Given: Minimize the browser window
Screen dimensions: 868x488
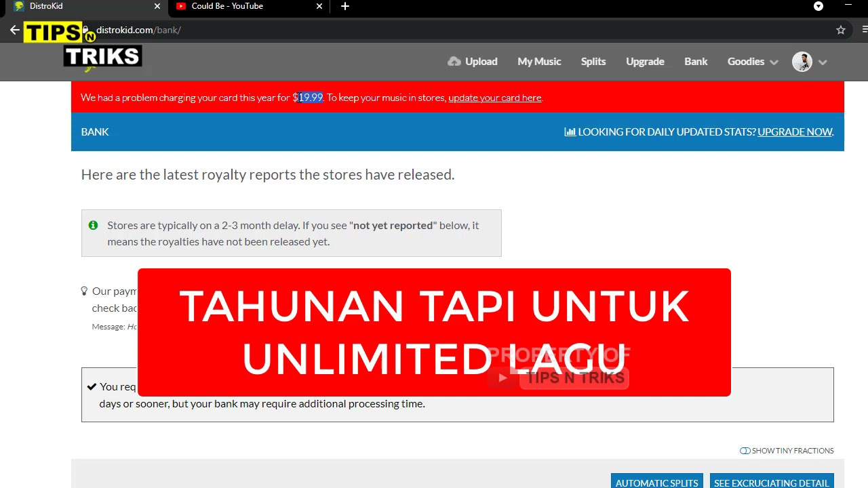Looking at the screenshot, I should (x=848, y=6).
